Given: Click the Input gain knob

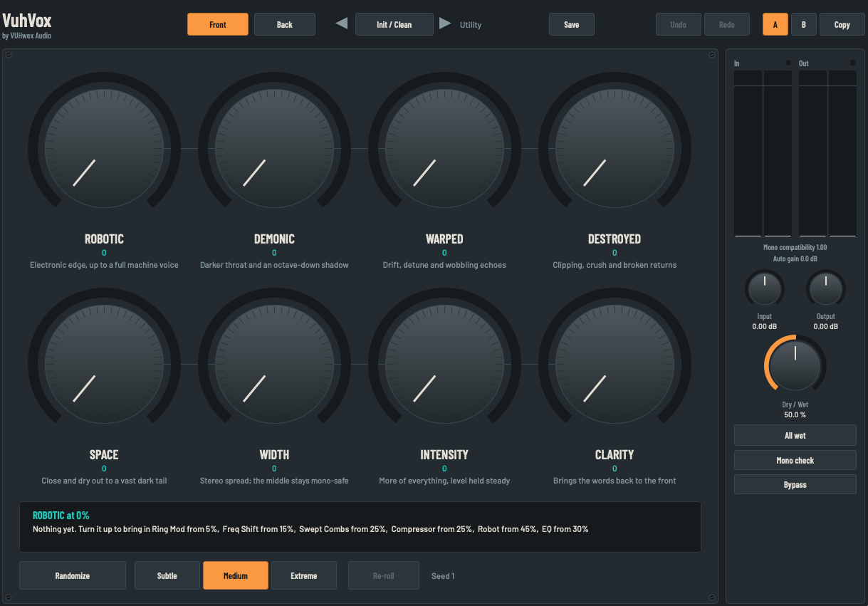Looking at the screenshot, I should point(765,289).
